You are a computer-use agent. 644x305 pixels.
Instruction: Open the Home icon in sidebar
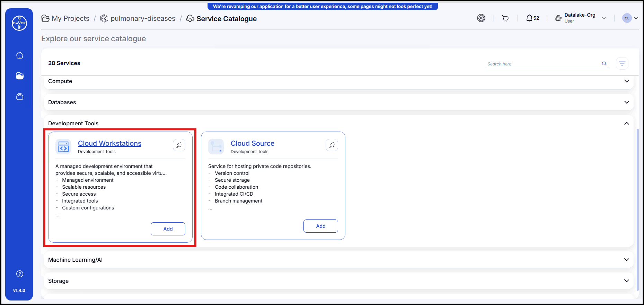tap(20, 55)
